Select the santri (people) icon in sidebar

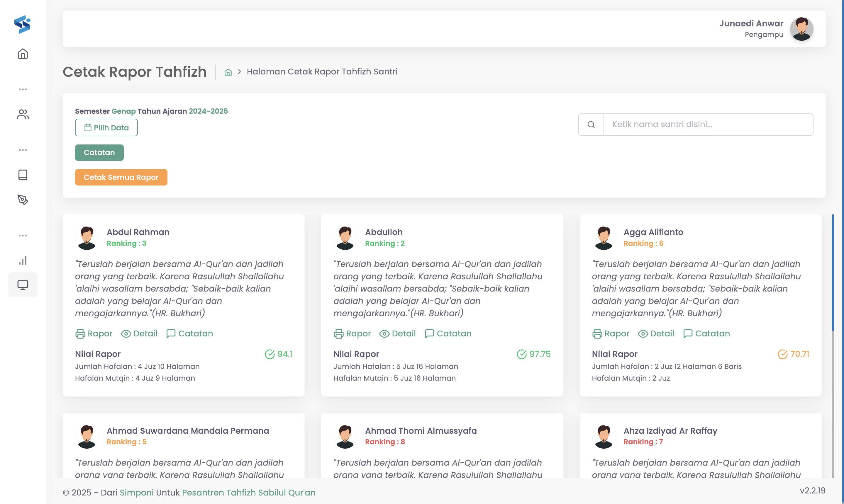tap(22, 115)
